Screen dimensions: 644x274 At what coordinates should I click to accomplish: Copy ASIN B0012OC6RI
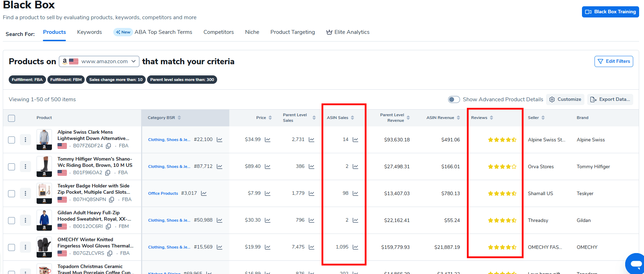[x=108, y=227]
